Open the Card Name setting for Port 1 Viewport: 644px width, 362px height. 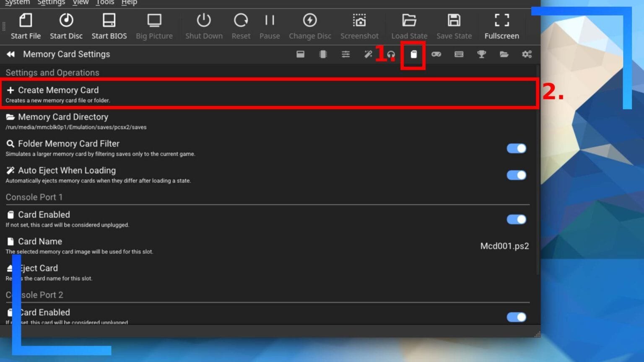click(x=268, y=246)
